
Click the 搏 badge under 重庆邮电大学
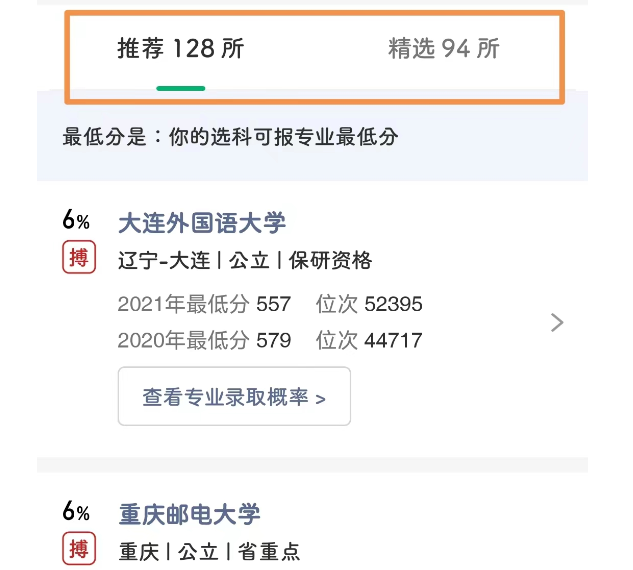(x=79, y=548)
